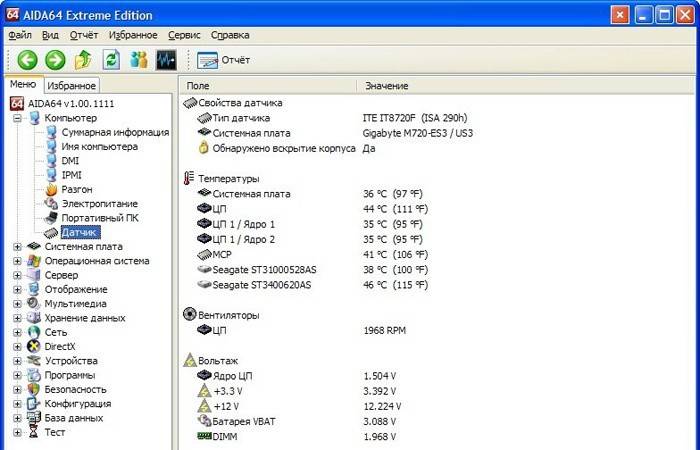Collapse the Компьютер tree node
Image resolution: width=700 pixels, height=450 pixels.
pos(18,118)
